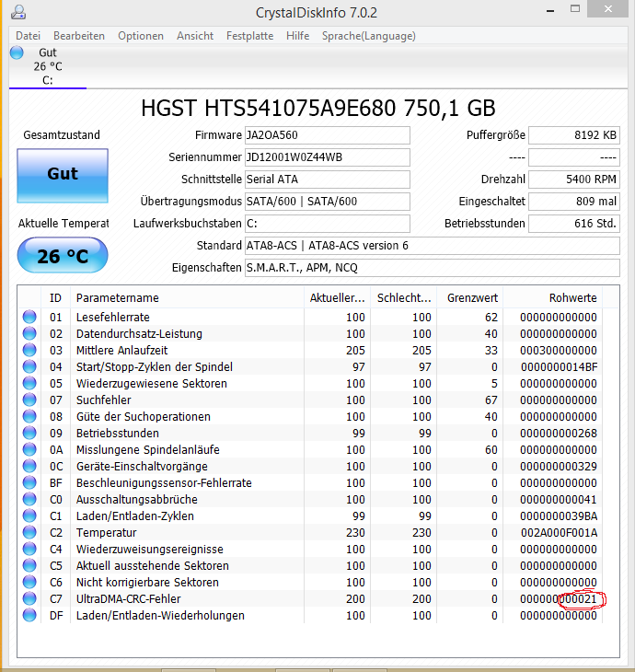635x672 pixels.
Task: Click status orb of Laden/Entladen-Wiederholungen row
Action: 29,616
